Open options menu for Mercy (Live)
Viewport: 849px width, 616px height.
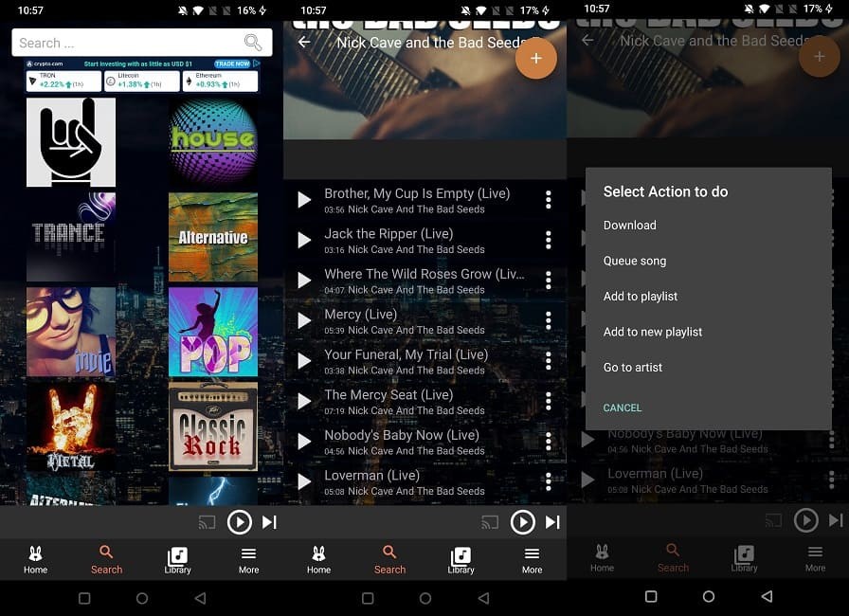click(x=548, y=320)
